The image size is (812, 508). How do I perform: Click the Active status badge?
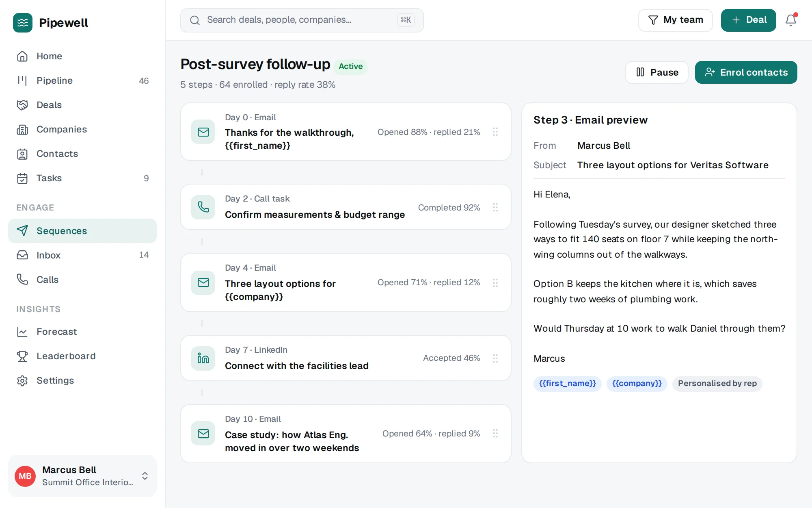(351, 66)
